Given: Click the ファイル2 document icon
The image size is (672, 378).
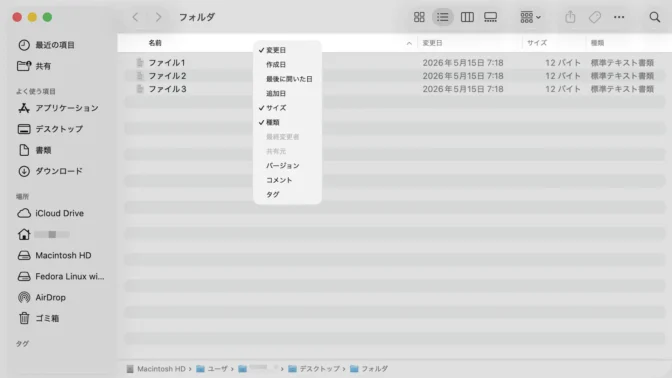Looking at the screenshot, I should pos(140,76).
